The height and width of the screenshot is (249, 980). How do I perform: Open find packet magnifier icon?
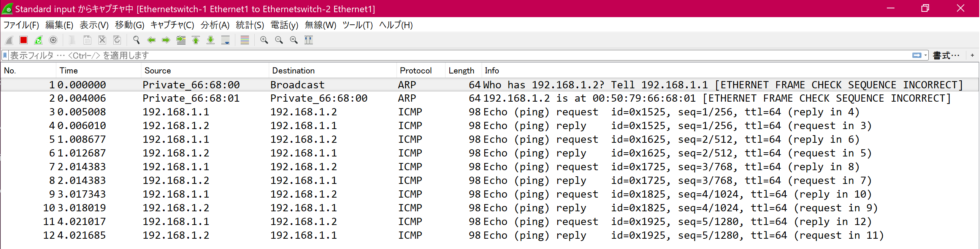[x=136, y=40]
